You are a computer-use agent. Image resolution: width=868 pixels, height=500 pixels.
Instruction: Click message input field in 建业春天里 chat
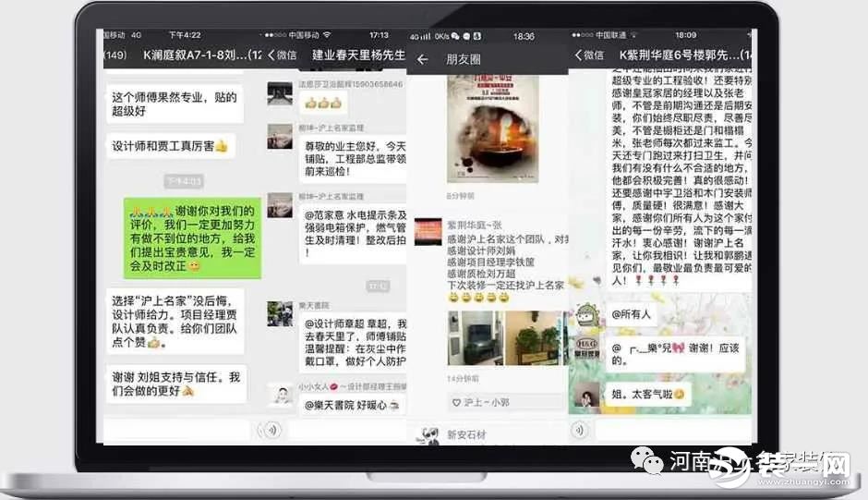click(x=347, y=430)
